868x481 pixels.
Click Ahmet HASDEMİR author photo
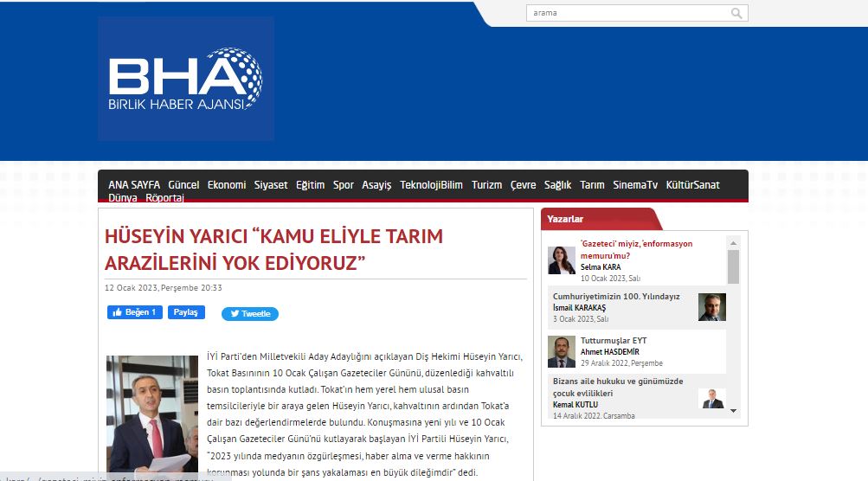[x=562, y=351]
